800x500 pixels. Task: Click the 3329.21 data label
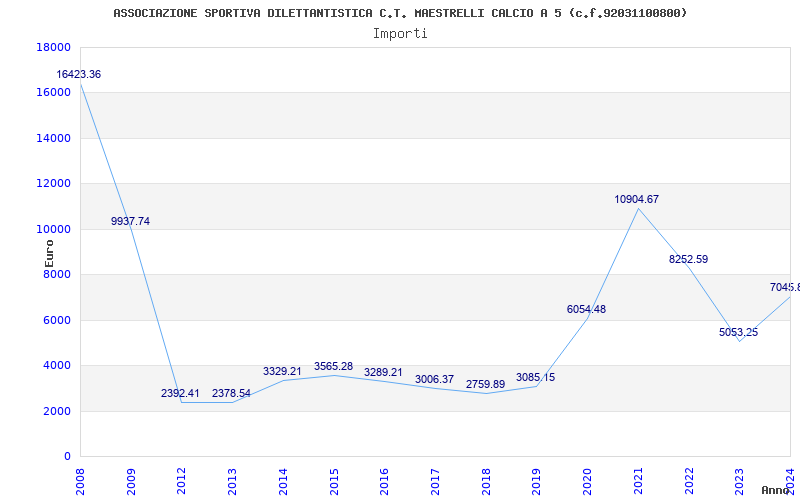point(282,371)
